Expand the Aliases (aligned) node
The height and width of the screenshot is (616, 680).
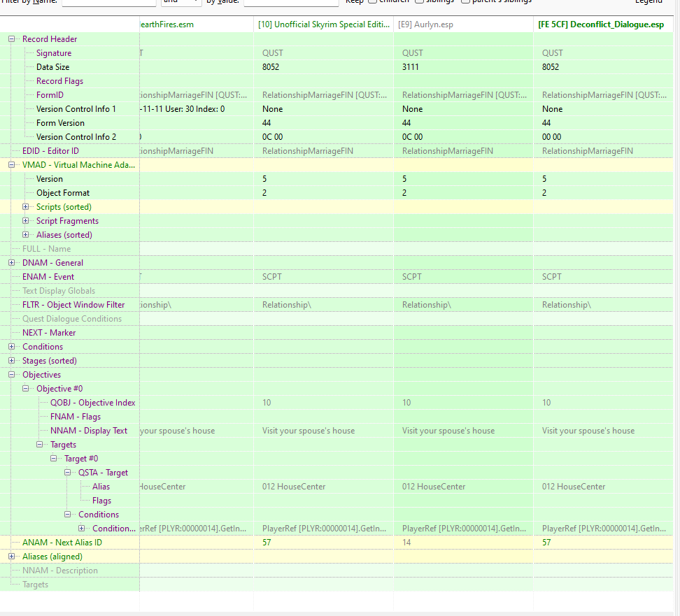(12, 556)
